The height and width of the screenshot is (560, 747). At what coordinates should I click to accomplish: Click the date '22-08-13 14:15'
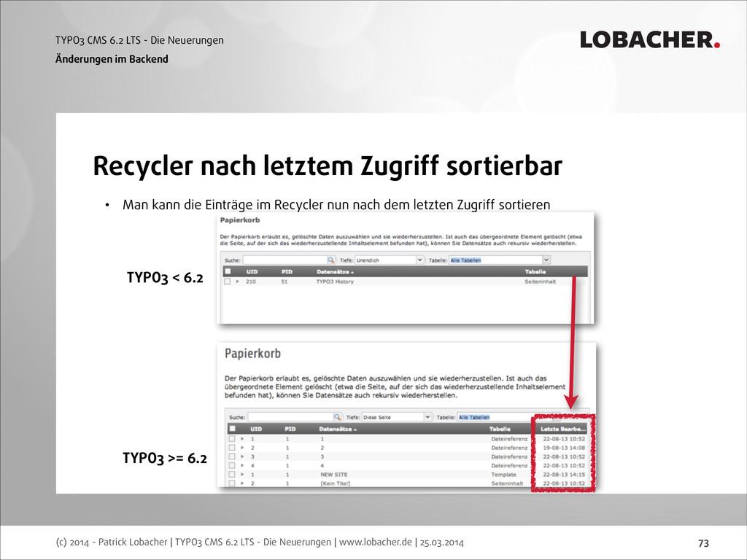[x=564, y=474]
